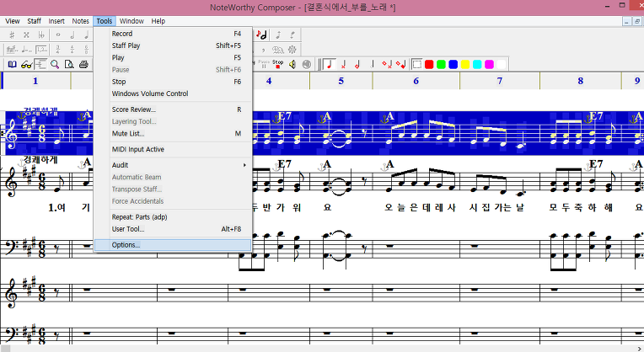Insert a 6/8 time signature

(86, 50)
